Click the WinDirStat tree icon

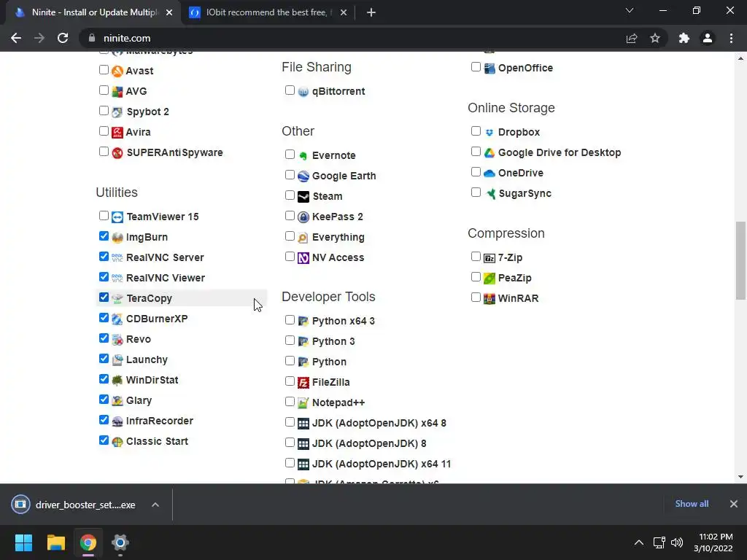pyautogui.click(x=117, y=380)
